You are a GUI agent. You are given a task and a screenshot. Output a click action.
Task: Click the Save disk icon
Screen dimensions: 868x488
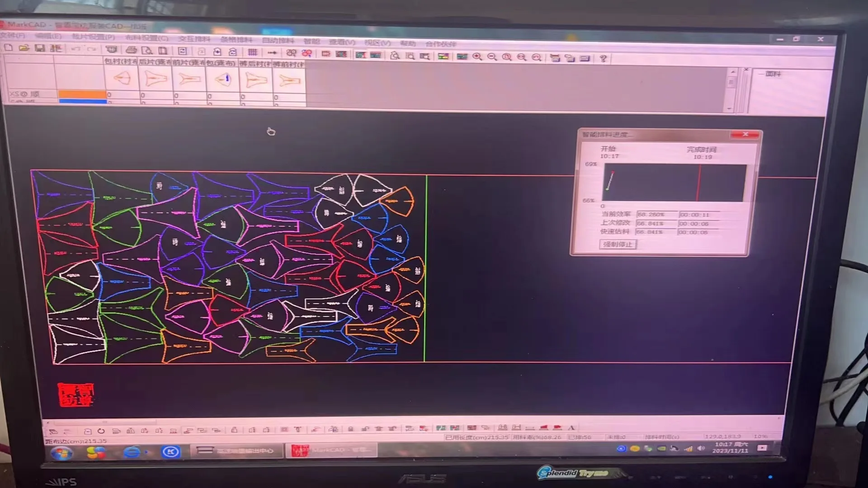click(x=40, y=48)
